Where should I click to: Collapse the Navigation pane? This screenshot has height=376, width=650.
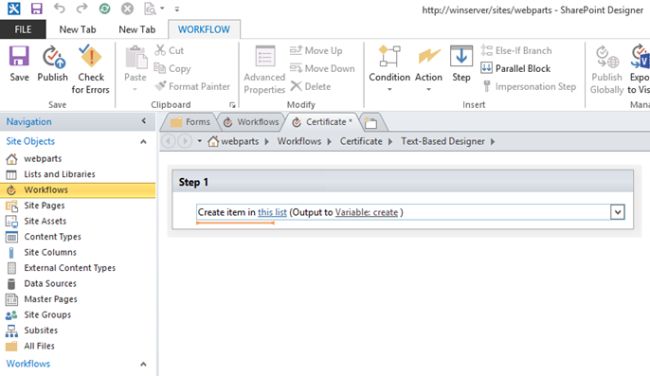[144, 121]
